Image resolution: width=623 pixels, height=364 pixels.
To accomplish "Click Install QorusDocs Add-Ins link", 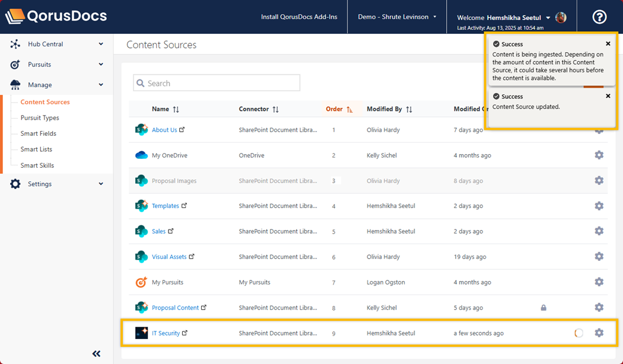I will pos(299,17).
